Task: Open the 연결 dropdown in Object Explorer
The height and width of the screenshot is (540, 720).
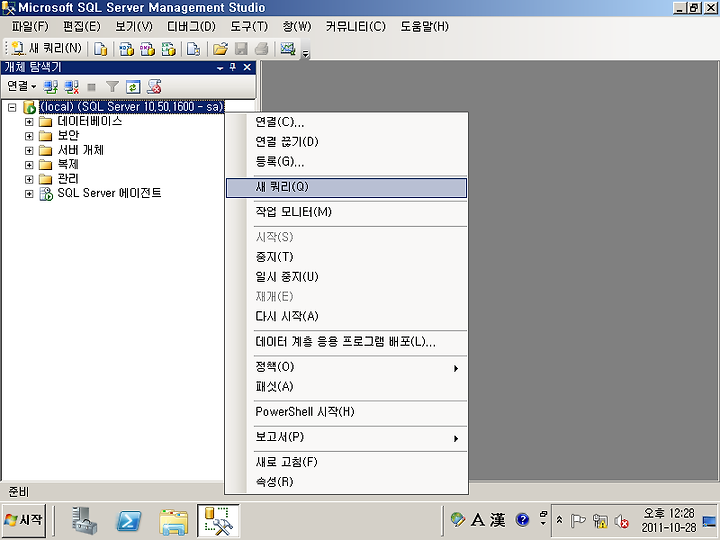Action: tap(22, 86)
